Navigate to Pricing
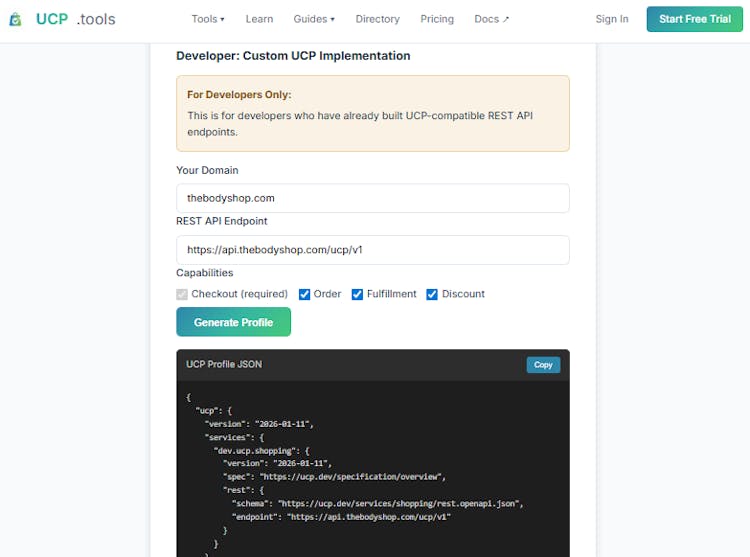Screen dimensions: 750x557 click(437, 19)
